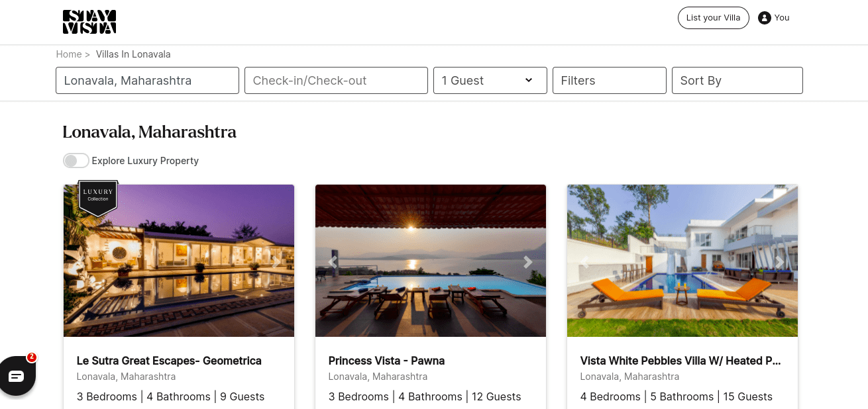
Task: Click the Luxury Collection badge
Action: 98,197
